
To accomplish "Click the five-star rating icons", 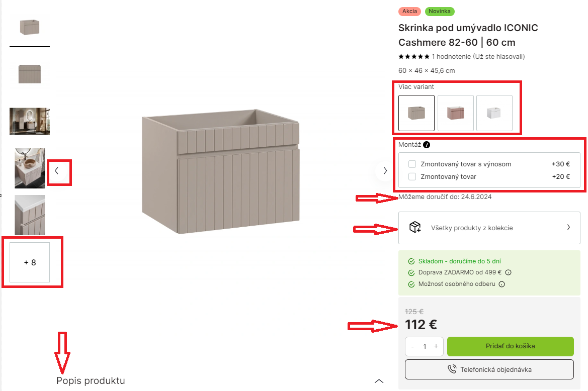I will [414, 57].
